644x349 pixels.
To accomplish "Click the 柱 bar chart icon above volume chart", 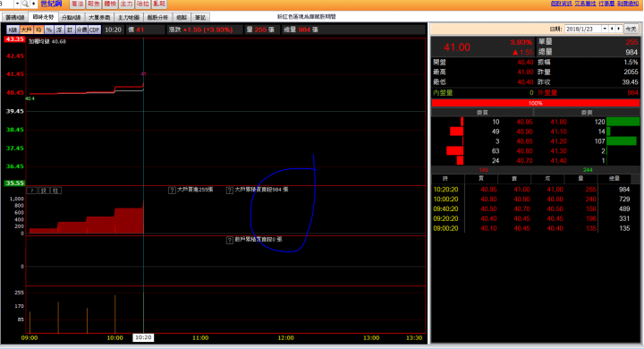I will pos(56,191).
